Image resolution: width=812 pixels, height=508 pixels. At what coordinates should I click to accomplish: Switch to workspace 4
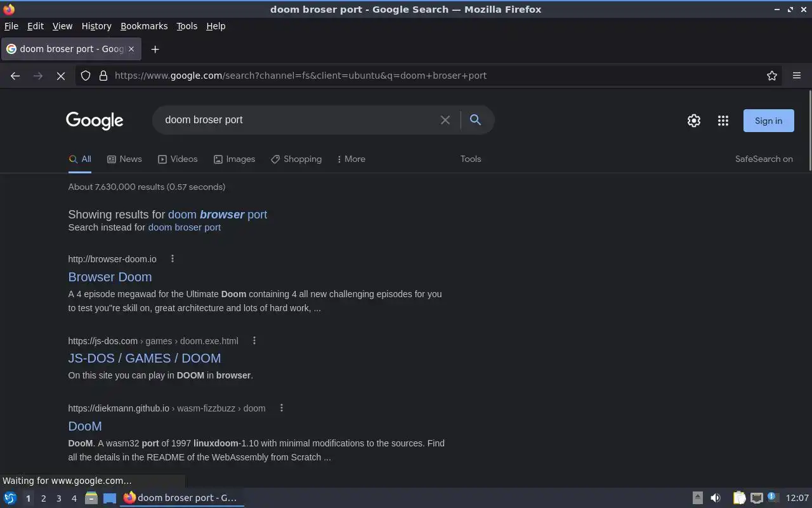(x=74, y=498)
